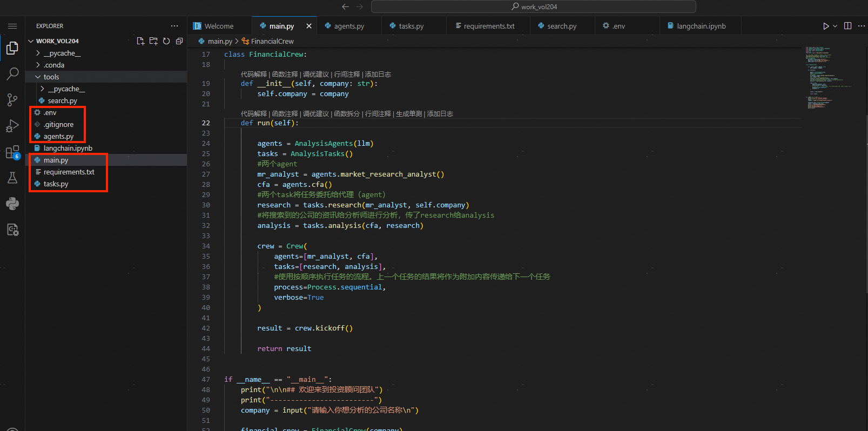The height and width of the screenshot is (431, 868).
Task: Click 函数拆分 lens above run method
Action: [x=347, y=113]
